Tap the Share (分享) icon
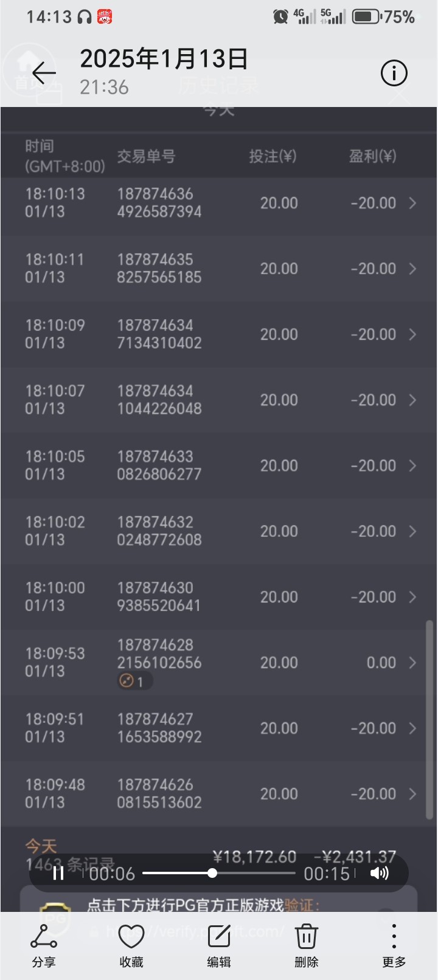 click(x=44, y=945)
